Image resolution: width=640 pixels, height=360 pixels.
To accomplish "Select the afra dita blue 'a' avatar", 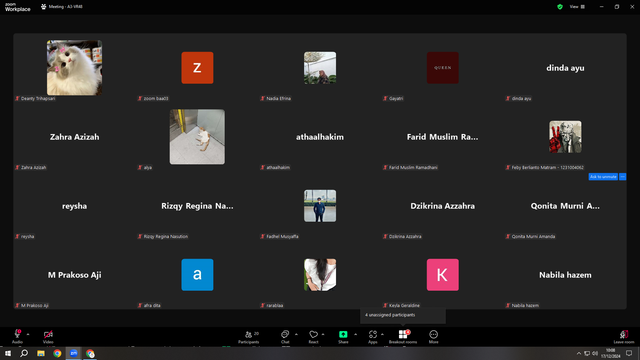I will tap(197, 275).
